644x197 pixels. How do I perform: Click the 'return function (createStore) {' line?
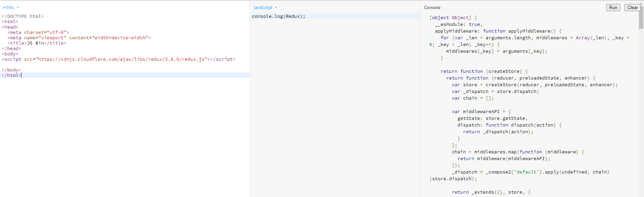point(484,71)
